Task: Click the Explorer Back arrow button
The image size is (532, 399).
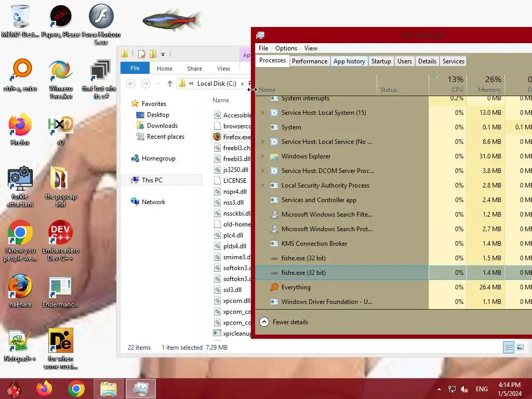Action: point(130,84)
